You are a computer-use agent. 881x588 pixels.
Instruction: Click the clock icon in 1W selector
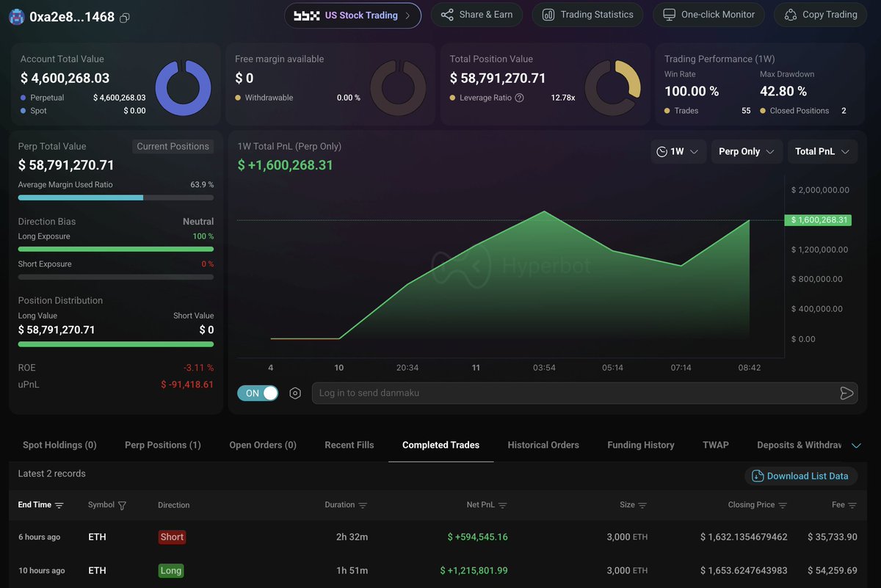coord(661,151)
